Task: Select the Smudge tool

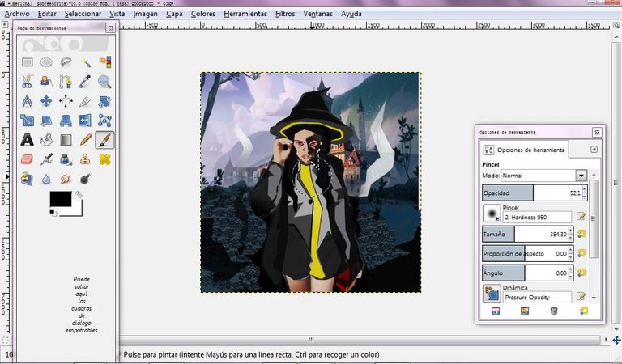Action: coord(66,179)
